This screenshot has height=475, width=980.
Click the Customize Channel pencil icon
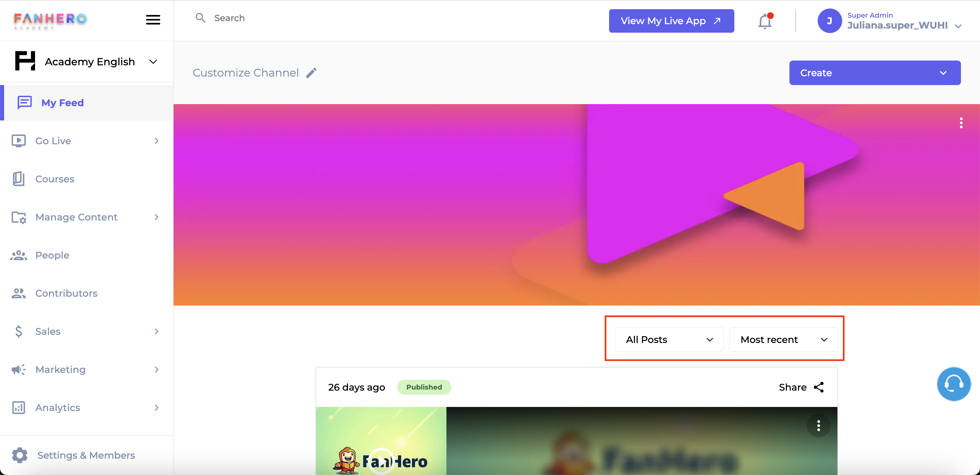(312, 72)
